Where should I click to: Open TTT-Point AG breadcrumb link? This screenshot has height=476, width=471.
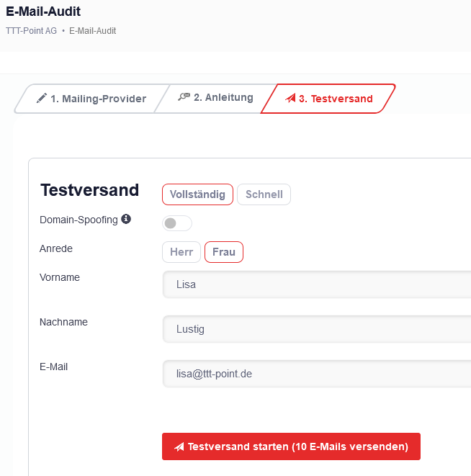(31, 31)
